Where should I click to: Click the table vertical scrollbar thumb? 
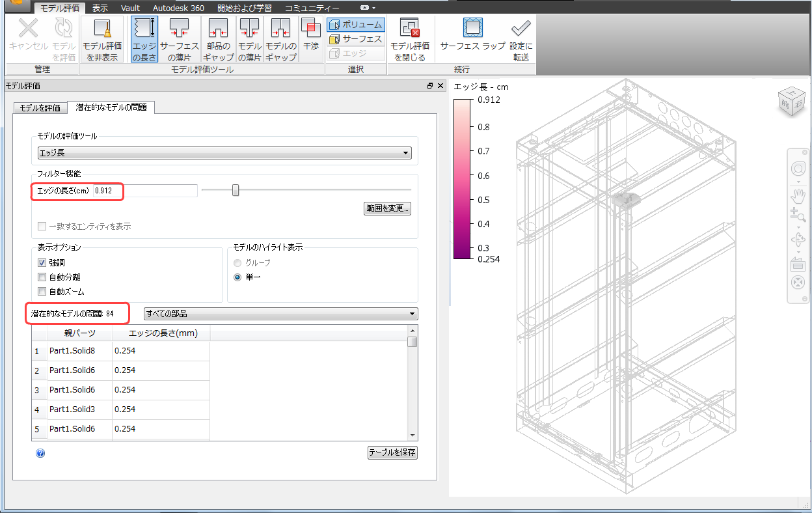[412, 342]
